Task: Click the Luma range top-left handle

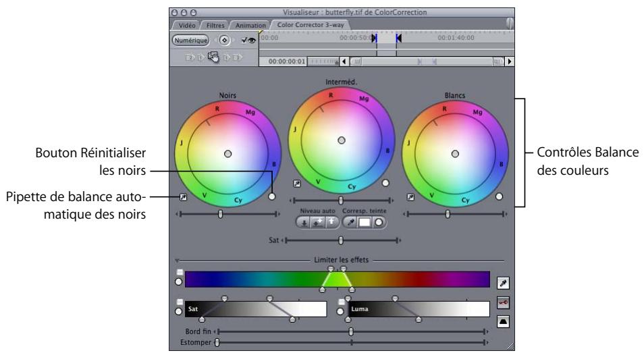Action: pyautogui.click(x=348, y=299)
